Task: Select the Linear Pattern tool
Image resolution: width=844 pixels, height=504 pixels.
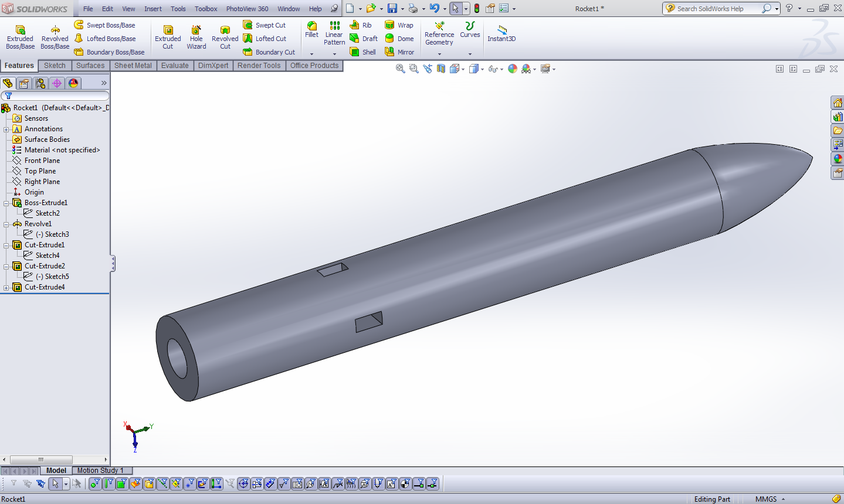Action: [x=334, y=33]
